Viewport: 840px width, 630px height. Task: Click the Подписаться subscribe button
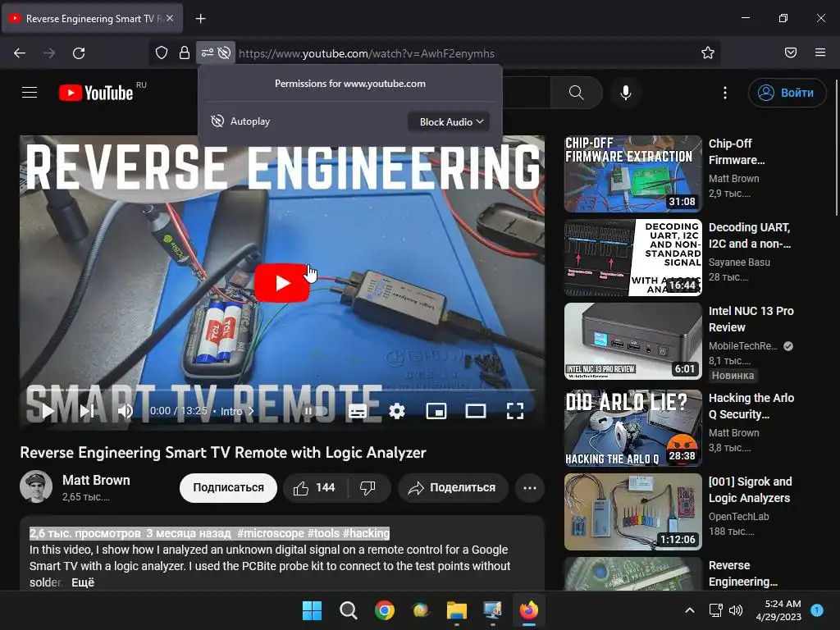click(x=228, y=487)
